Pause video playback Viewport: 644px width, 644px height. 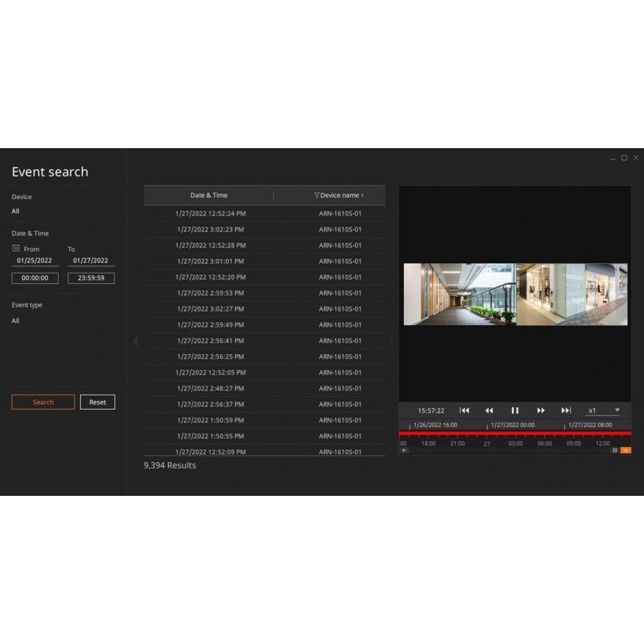515,410
